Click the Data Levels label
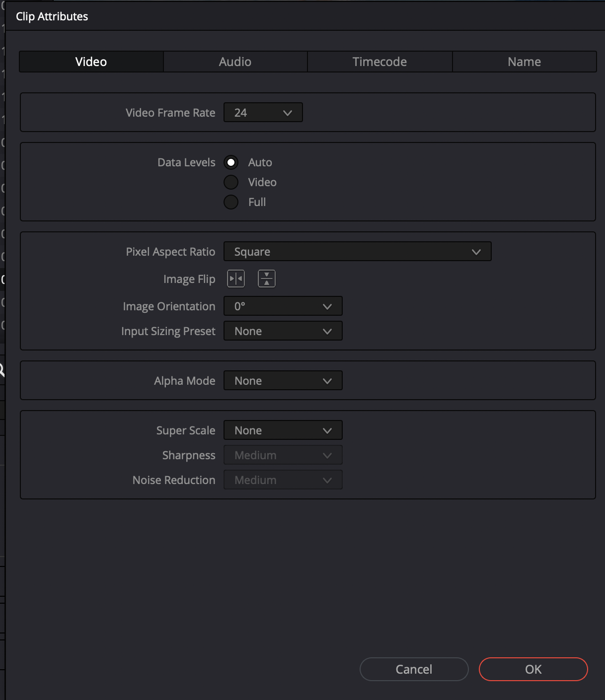This screenshot has height=700, width=605. (x=186, y=162)
